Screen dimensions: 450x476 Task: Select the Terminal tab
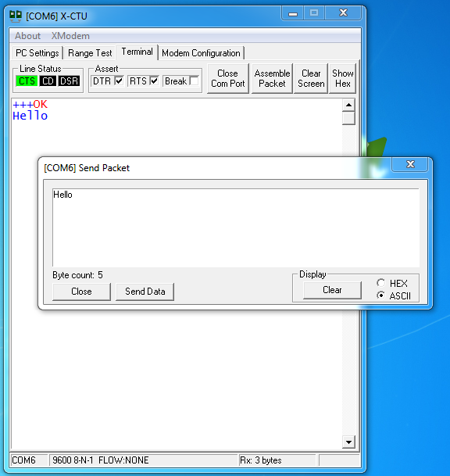coord(137,52)
